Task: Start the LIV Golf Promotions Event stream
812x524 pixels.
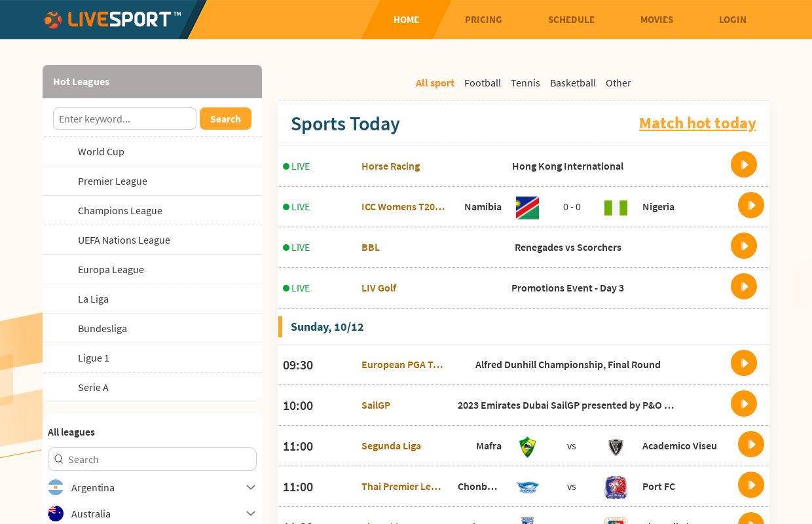Action: pos(744,286)
